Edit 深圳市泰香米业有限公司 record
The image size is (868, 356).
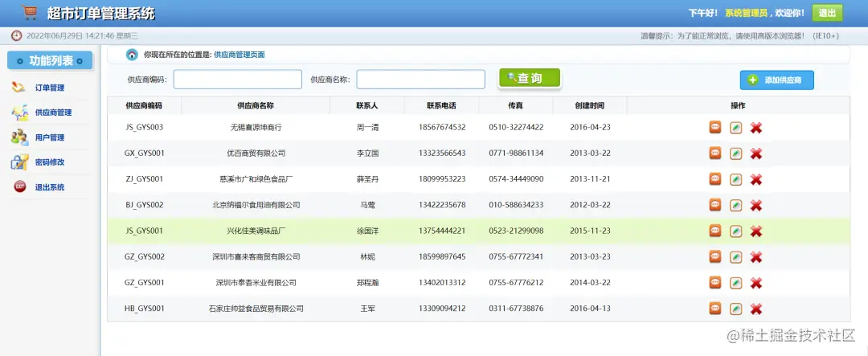(x=735, y=283)
